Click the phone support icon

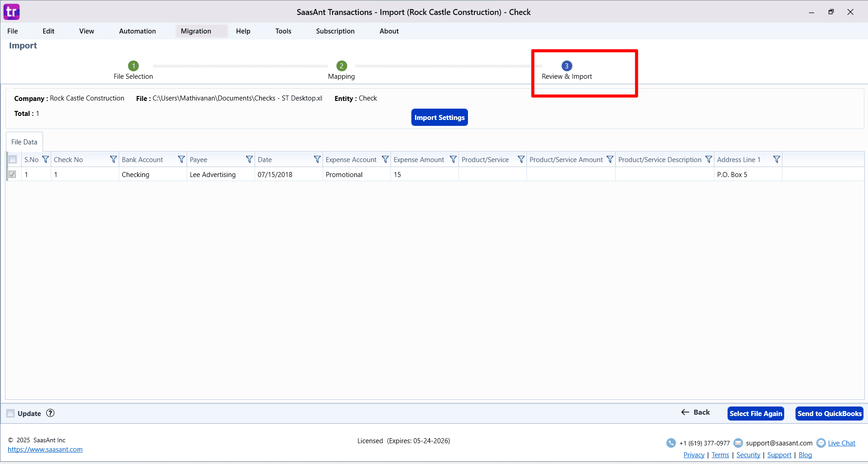coord(671,443)
